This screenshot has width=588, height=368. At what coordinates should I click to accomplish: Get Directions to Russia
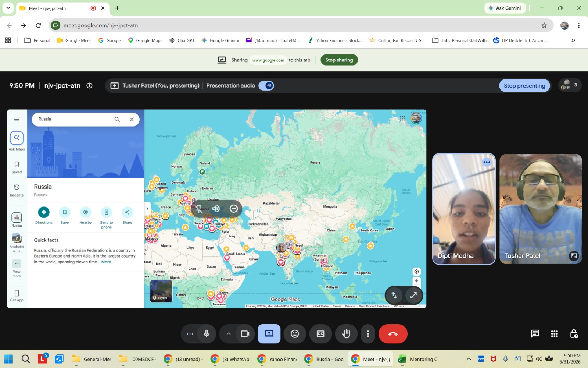click(44, 215)
